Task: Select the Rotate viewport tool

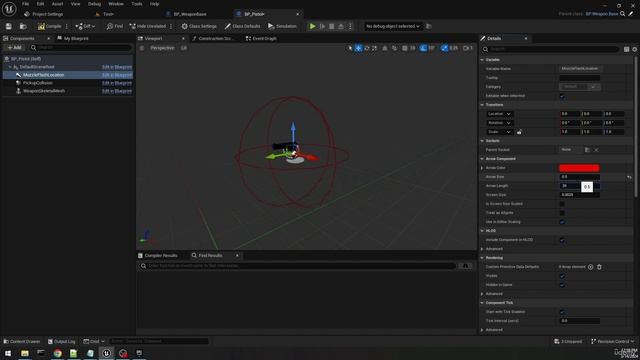Action: (367, 48)
